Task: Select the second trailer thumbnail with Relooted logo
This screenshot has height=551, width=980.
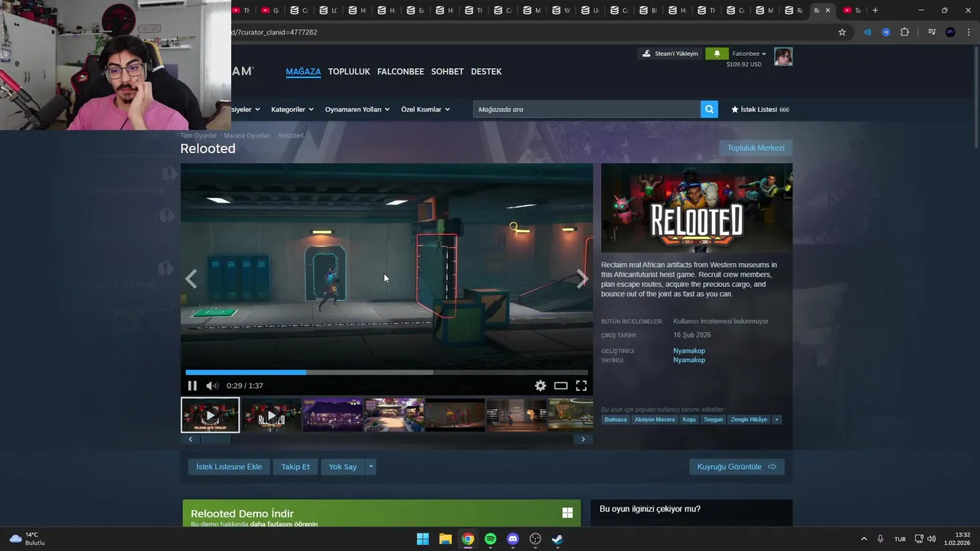Action: point(271,415)
